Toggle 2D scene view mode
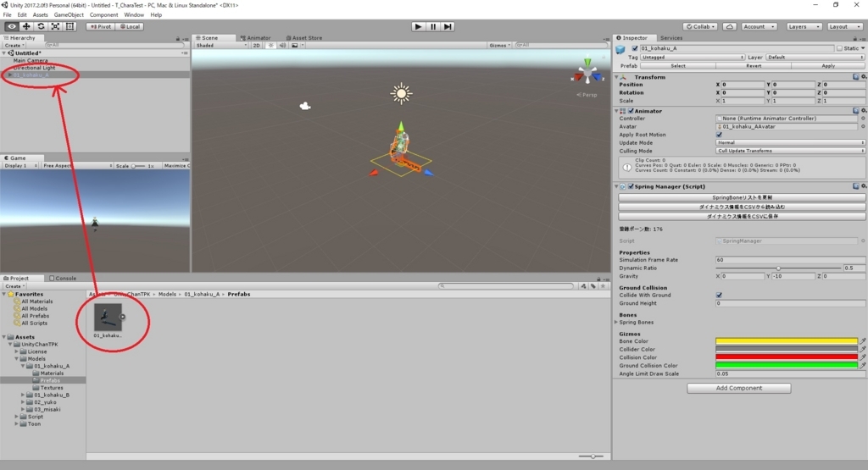 coord(256,46)
